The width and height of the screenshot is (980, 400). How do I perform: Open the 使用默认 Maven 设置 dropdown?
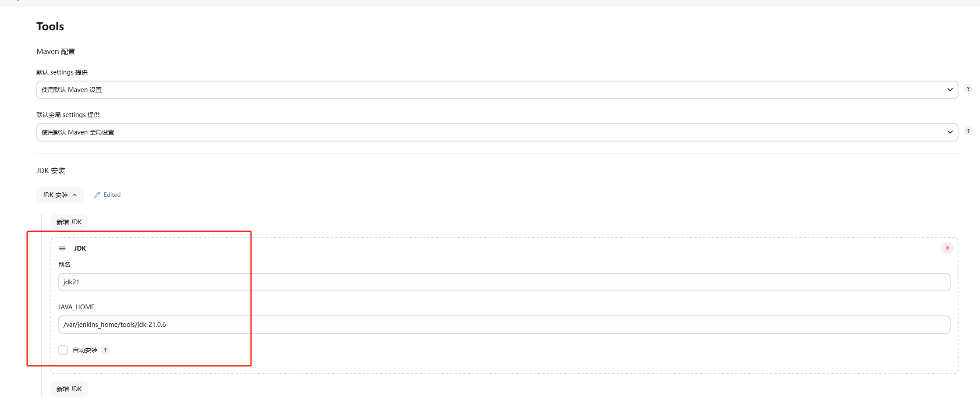(x=497, y=90)
